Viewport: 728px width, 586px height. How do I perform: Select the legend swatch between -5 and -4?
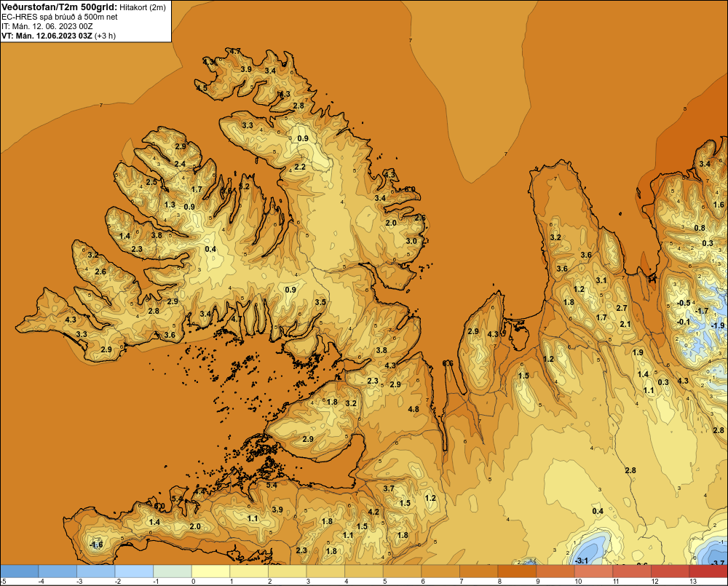pos(20,571)
